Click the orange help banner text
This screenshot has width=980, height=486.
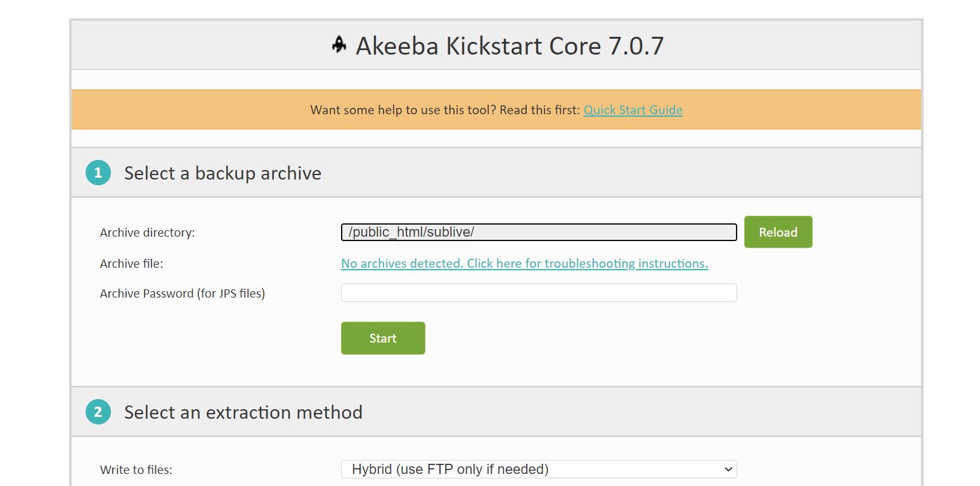[x=445, y=110]
